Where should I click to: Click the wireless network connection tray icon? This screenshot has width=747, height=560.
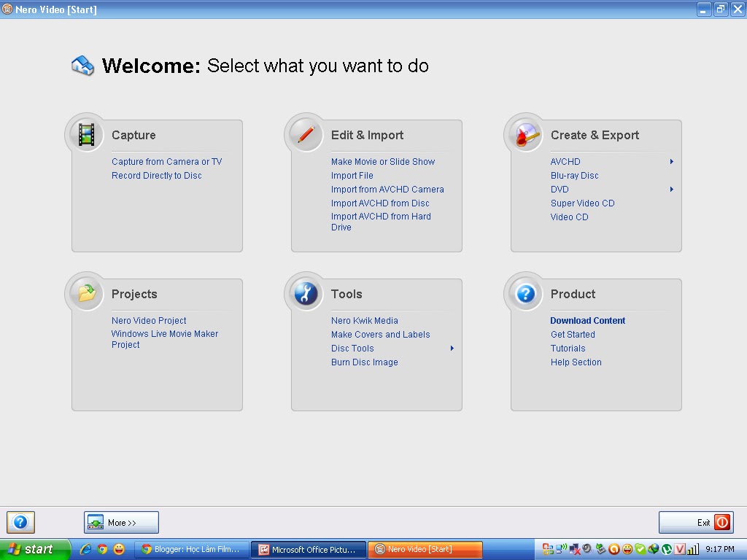pos(561,548)
